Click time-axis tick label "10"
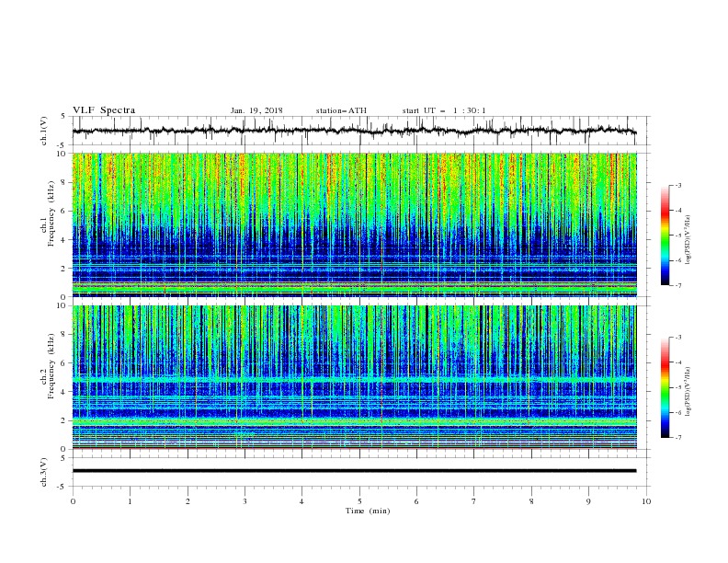728x563 pixels. click(646, 501)
